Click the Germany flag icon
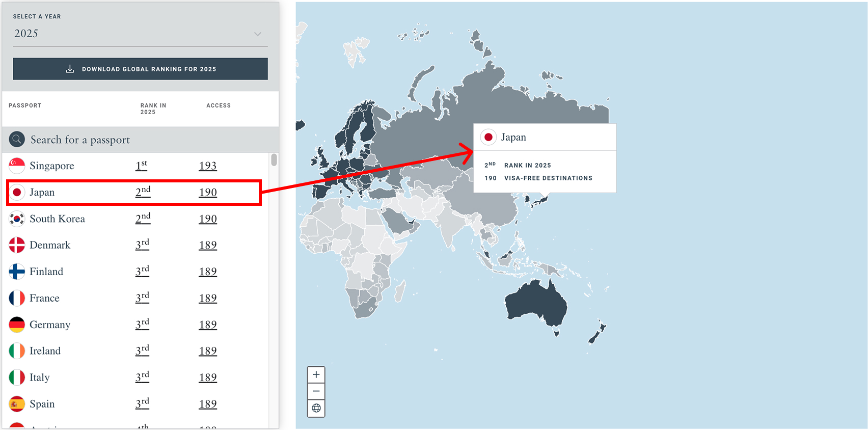Viewport: 868px width, 430px height. [x=17, y=325]
